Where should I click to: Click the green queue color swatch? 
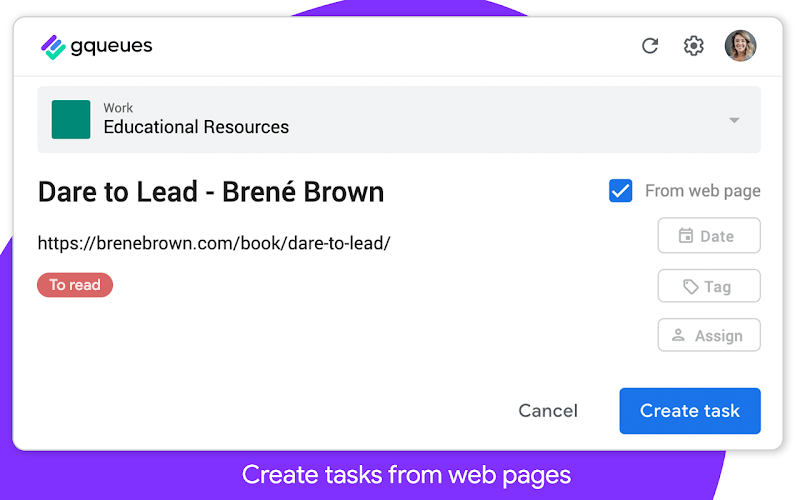pyautogui.click(x=71, y=119)
